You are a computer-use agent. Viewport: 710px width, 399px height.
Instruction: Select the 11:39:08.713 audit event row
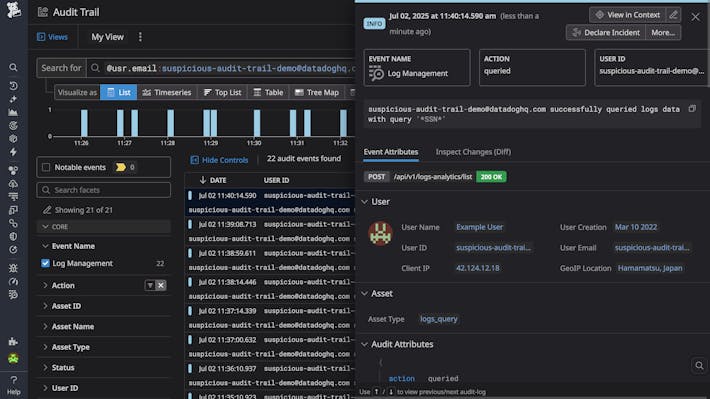[x=270, y=231]
